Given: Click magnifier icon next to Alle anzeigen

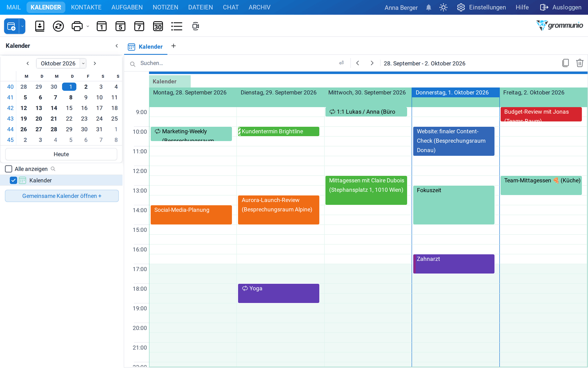Looking at the screenshot, I should coord(53,169).
